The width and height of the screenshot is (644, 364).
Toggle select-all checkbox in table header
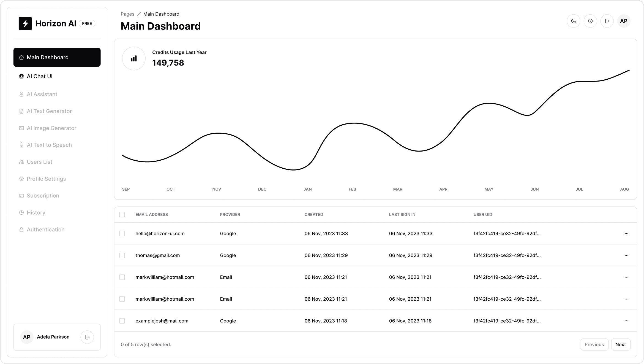(x=122, y=215)
